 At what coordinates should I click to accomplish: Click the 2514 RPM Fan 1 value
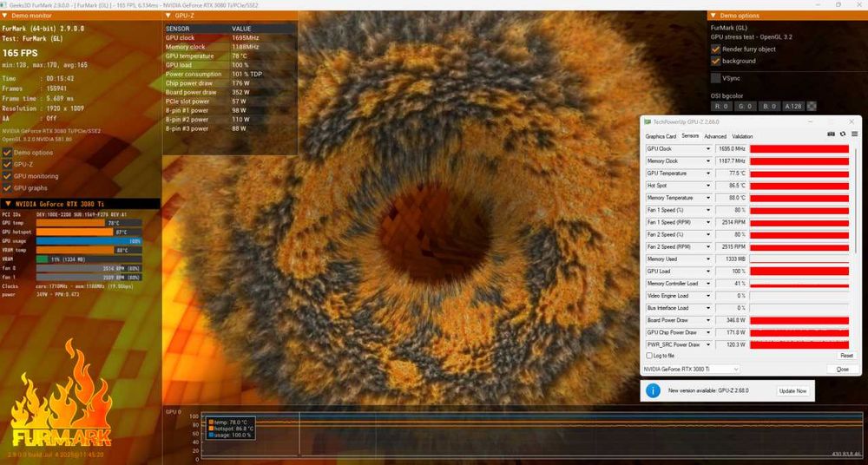pos(731,223)
